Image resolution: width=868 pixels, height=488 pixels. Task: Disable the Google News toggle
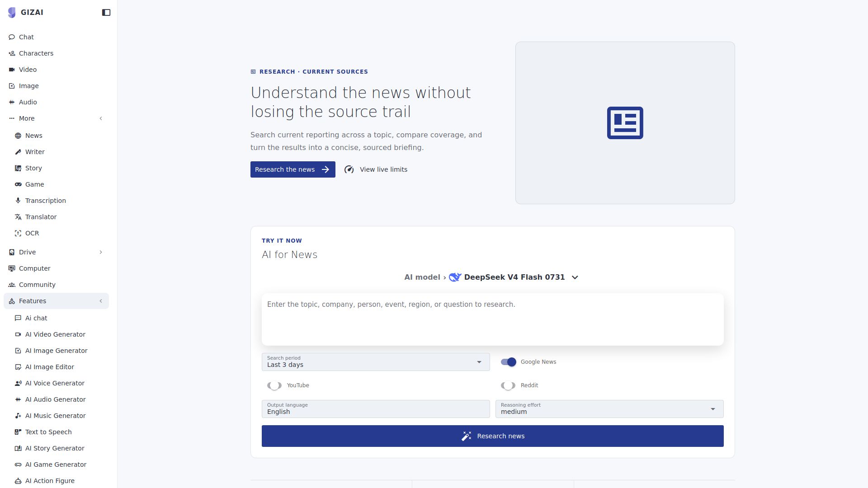508,362
